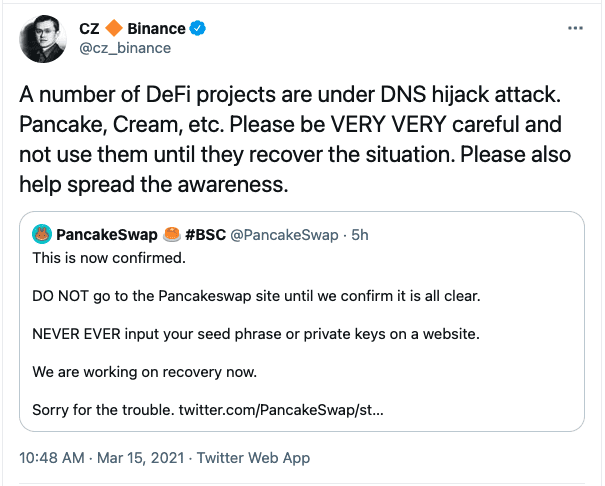Image resolution: width=605 pixels, height=486 pixels.
Task: Click the "We are working on recovery now." line
Action: (x=144, y=371)
